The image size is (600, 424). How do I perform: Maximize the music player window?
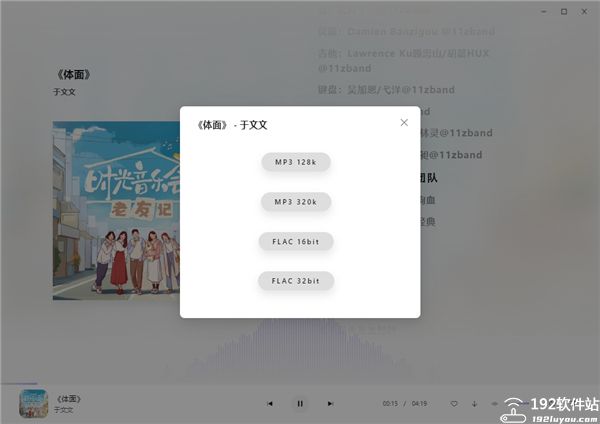pyautogui.click(x=564, y=11)
